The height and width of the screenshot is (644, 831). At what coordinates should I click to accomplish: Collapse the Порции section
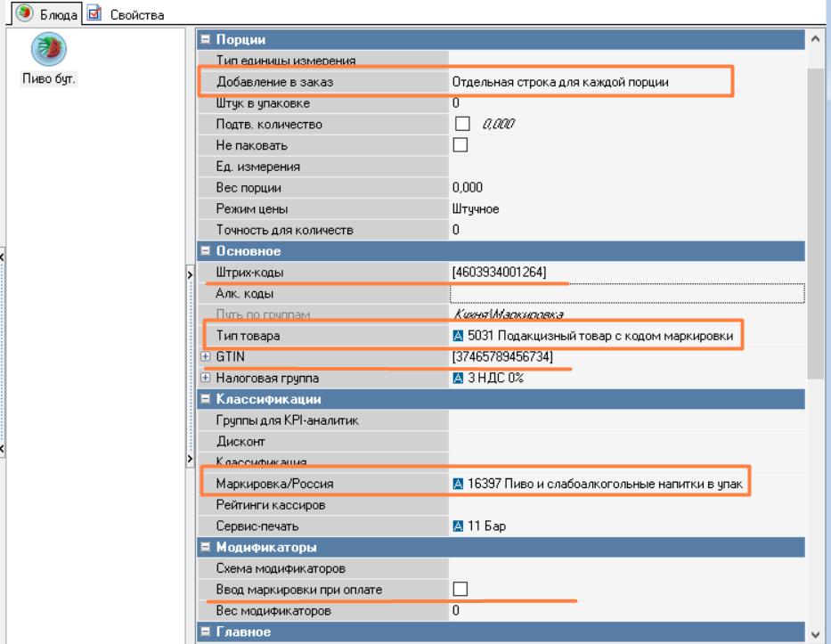pos(202,40)
